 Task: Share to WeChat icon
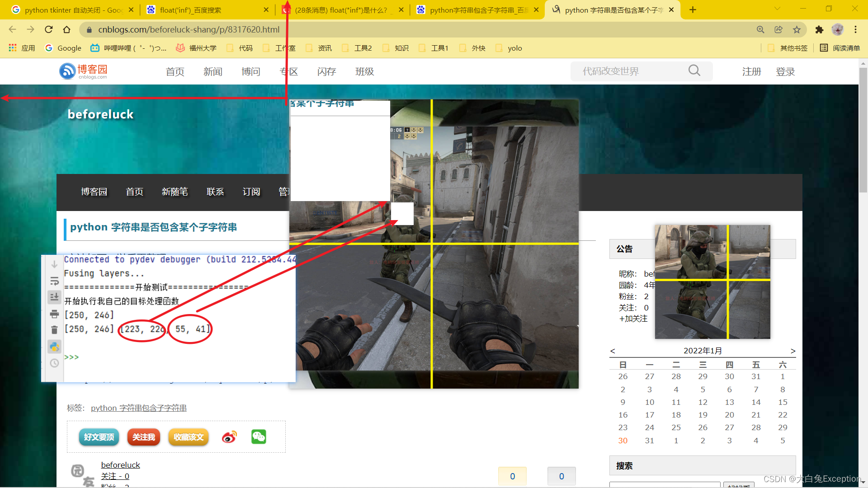259,437
